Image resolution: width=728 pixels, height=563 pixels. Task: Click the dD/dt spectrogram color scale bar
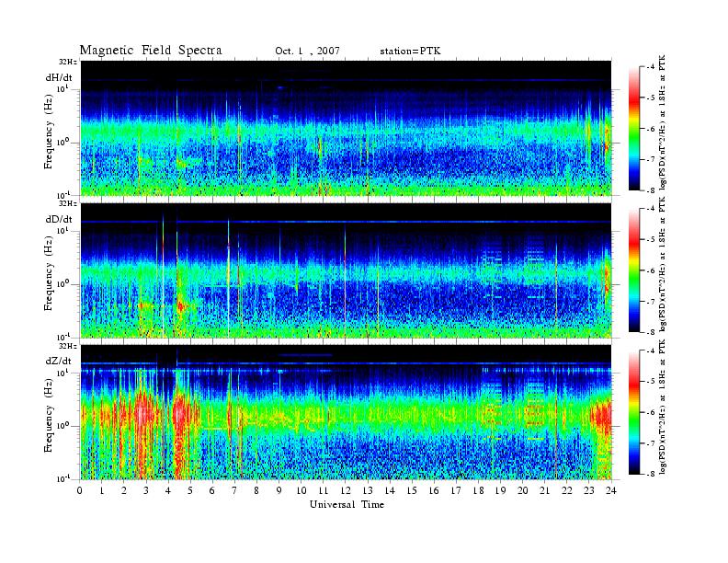[633, 270]
